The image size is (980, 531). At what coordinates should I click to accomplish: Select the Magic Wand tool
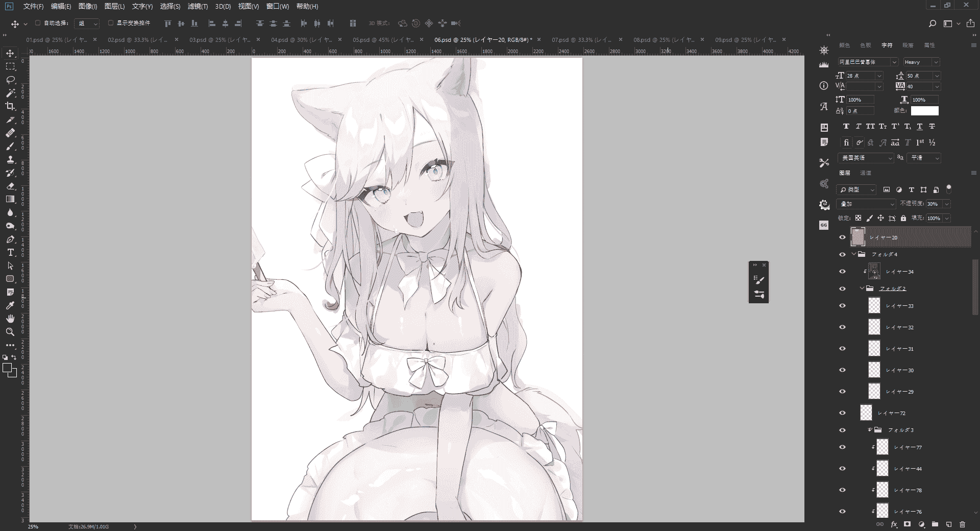click(x=10, y=93)
